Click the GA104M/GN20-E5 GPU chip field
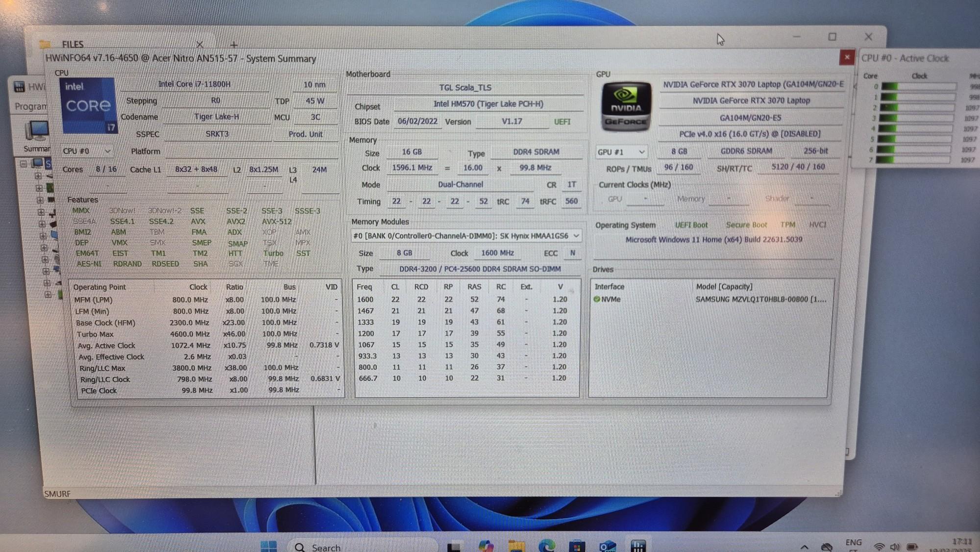 click(x=750, y=118)
